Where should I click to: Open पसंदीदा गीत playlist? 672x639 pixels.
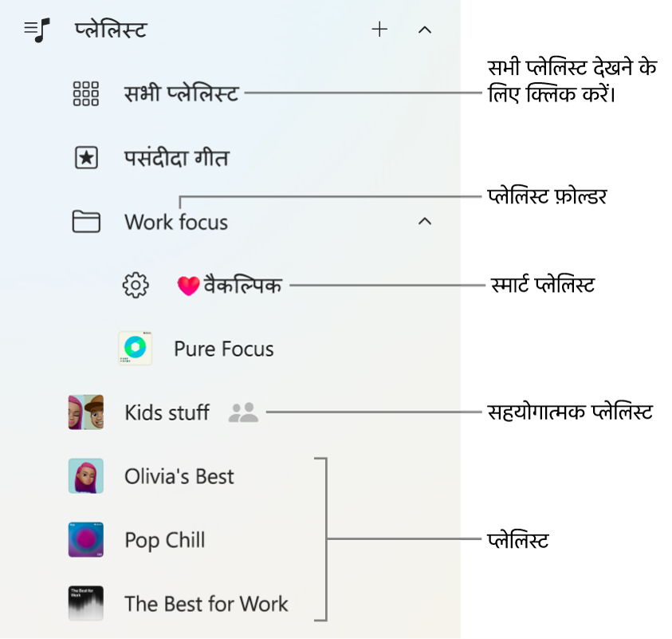coord(176,158)
